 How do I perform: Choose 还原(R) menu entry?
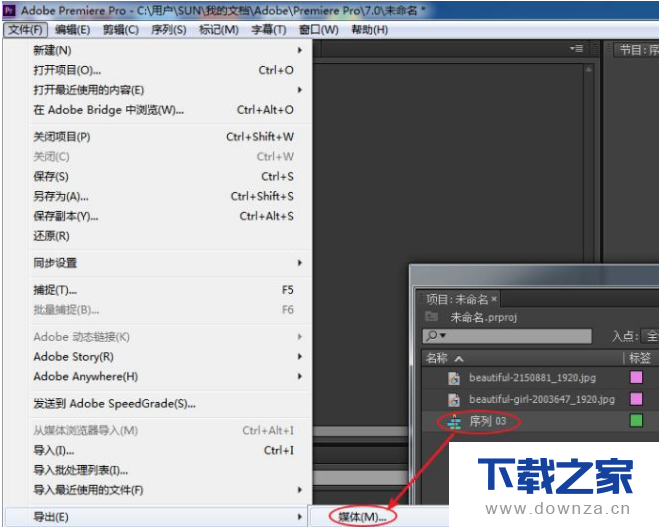[168, 236]
